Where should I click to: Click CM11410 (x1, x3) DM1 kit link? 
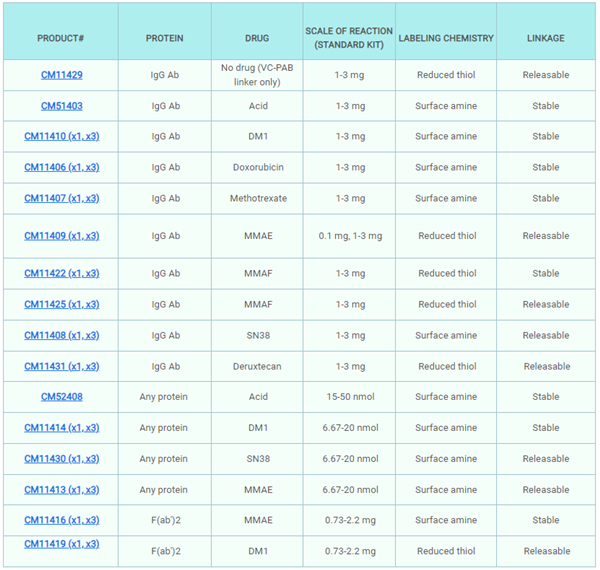[x=61, y=137]
